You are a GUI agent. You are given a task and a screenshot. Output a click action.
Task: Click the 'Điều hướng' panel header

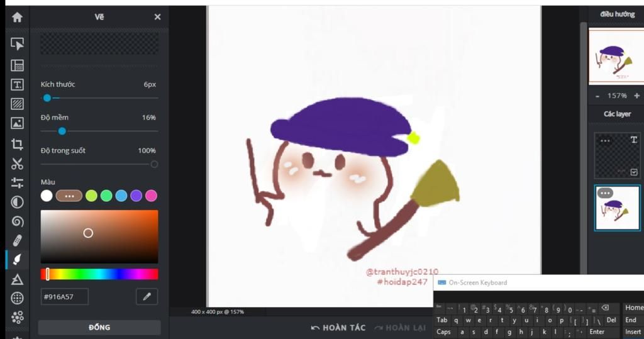pos(617,14)
